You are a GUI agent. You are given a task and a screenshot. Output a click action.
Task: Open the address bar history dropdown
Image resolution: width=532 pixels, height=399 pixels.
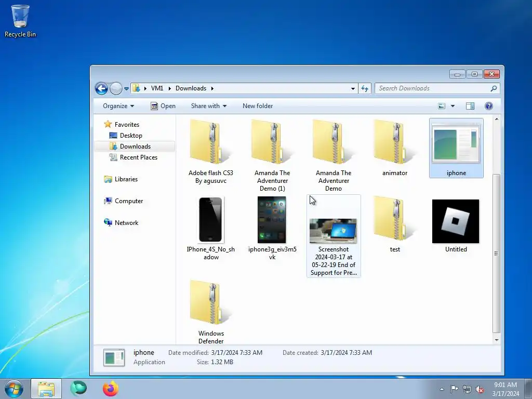(353, 88)
